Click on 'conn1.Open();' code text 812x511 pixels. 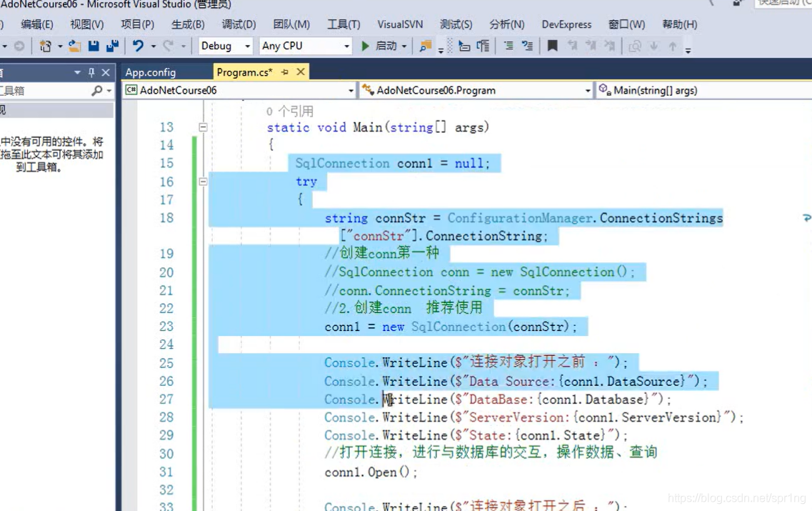point(371,472)
